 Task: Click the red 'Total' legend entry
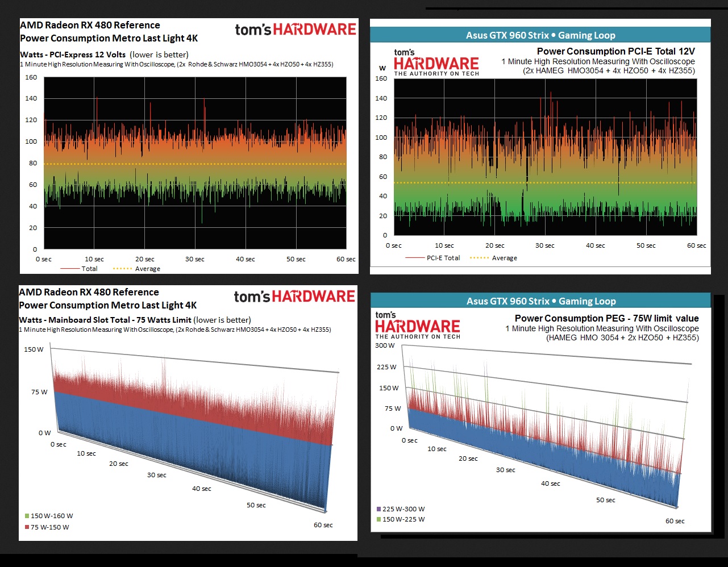(x=79, y=269)
